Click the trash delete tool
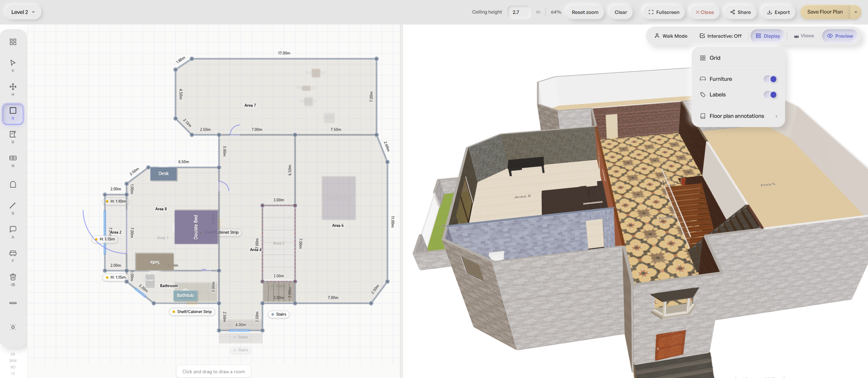 pos(13,277)
